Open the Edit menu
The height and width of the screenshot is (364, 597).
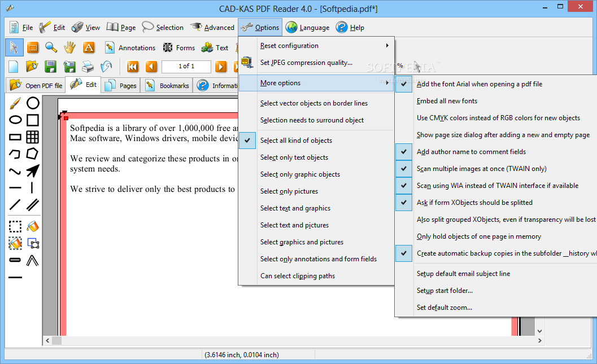pos(52,28)
